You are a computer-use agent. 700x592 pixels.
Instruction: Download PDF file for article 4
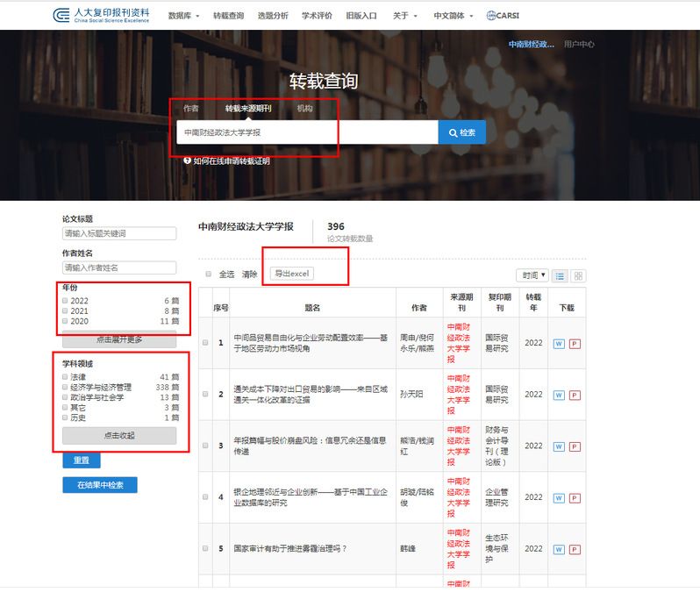(x=575, y=497)
